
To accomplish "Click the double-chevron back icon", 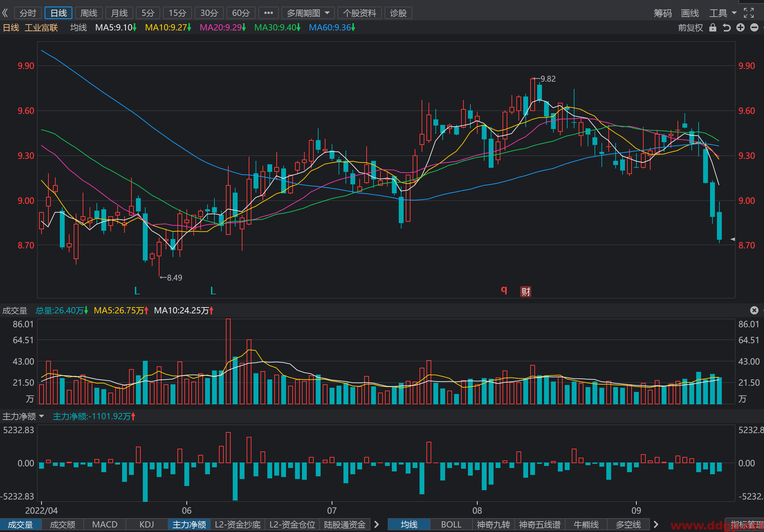I will pos(5,13).
